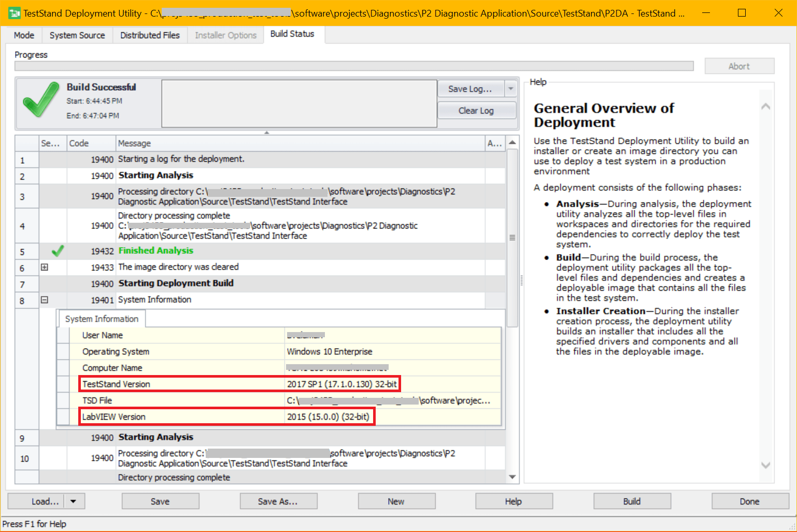Click the Code column header
The image size is (797, 532).
click(91, 143)
